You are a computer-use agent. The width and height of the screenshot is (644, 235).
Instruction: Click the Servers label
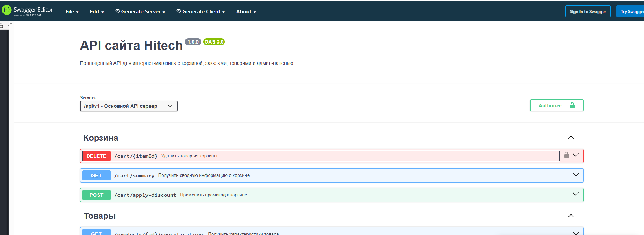pos(88,98)
